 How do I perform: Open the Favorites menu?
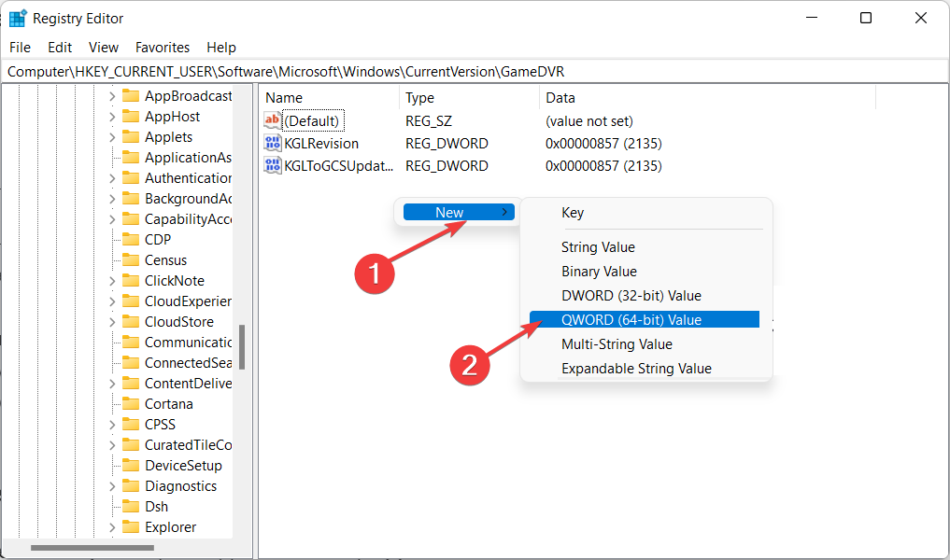coord(163,48)
